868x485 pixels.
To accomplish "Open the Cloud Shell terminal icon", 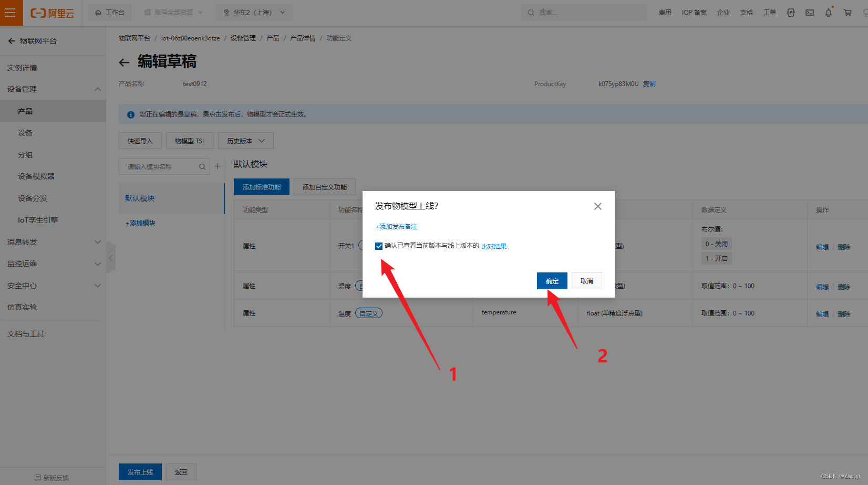I will tap(810, 13).
